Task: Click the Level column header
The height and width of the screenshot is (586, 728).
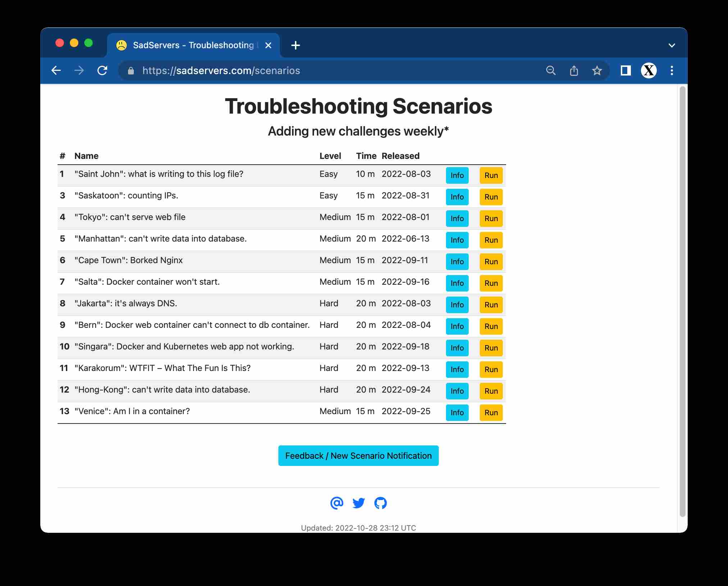Action: (330, 156)
